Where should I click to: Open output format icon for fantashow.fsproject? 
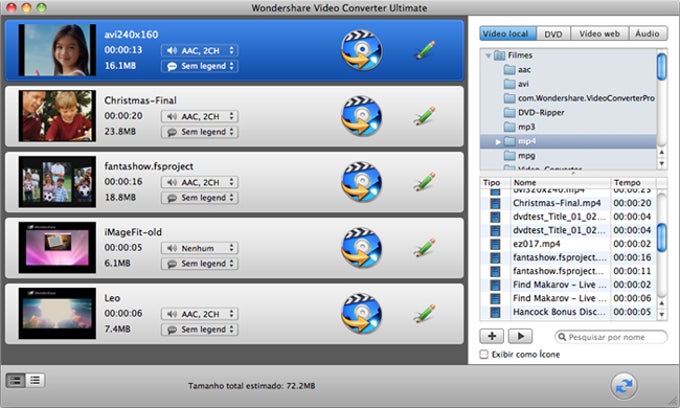click(x=362, y=182)
